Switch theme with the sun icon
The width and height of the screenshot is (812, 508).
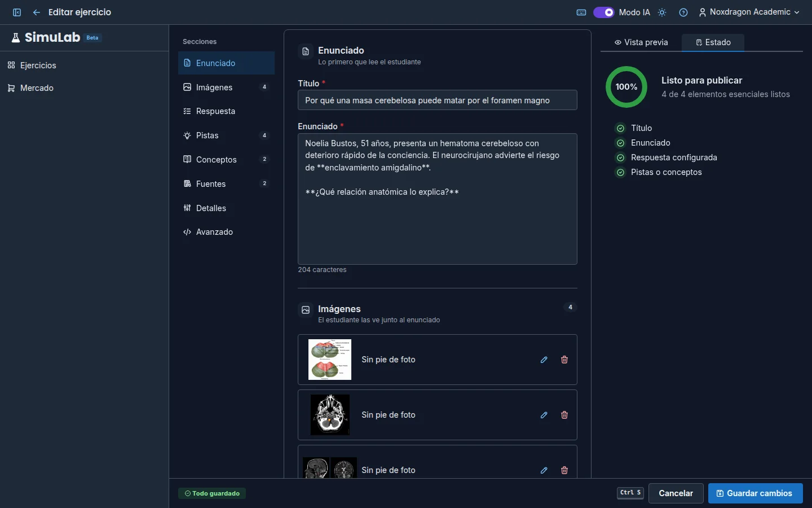click(662, 12)
